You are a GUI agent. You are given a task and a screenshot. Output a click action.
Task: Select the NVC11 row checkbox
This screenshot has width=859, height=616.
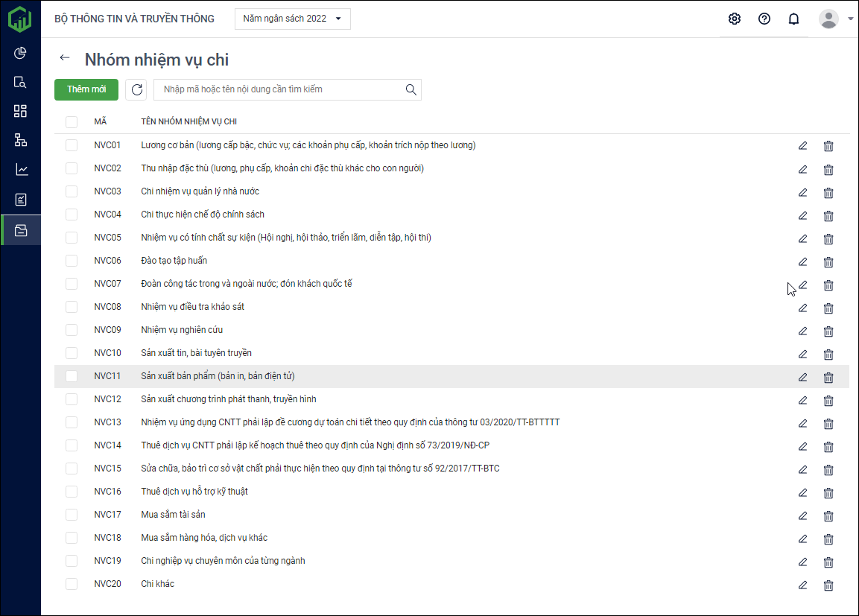tap(72, 376)
